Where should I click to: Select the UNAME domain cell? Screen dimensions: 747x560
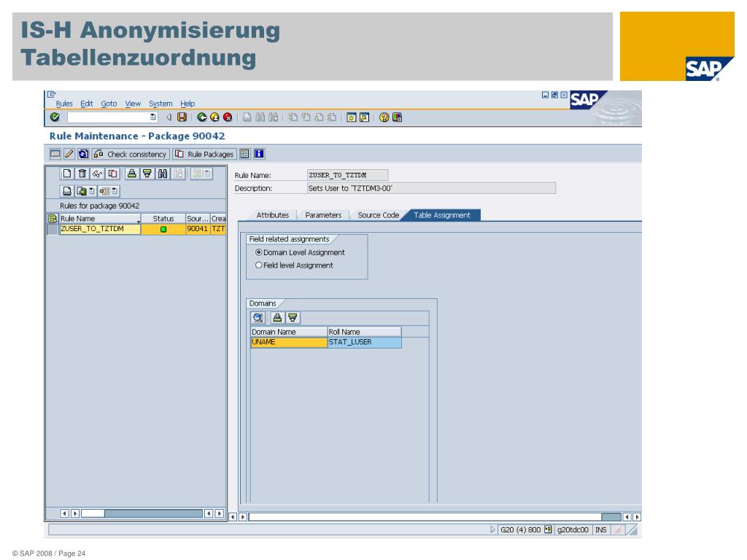tap(289, 342)
